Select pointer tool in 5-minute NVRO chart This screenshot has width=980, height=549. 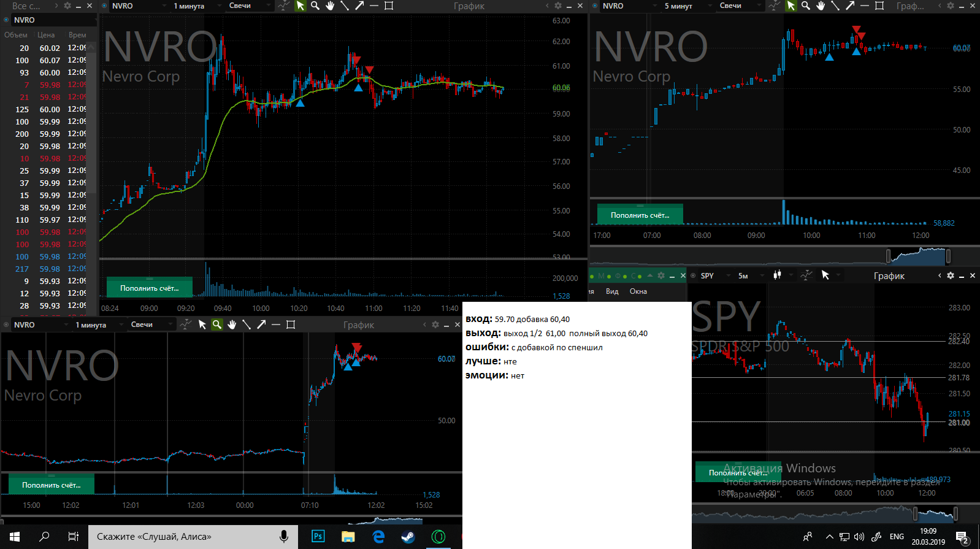click(791, 6)
